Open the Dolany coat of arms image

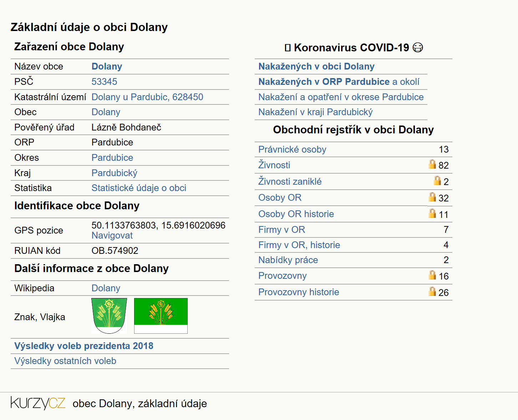109,316
